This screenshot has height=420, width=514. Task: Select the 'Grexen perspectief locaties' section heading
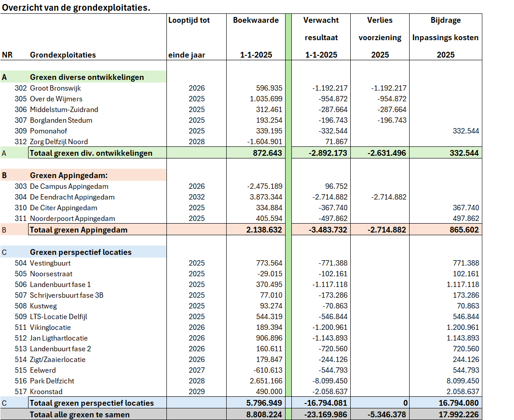click(81, 252)
